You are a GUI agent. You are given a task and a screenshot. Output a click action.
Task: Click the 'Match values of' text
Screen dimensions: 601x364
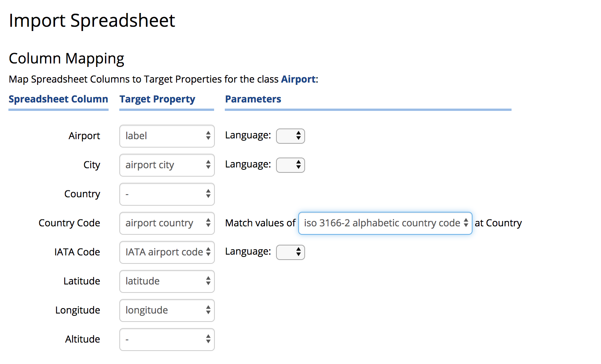pyautogui.click(x=260, y=223)
